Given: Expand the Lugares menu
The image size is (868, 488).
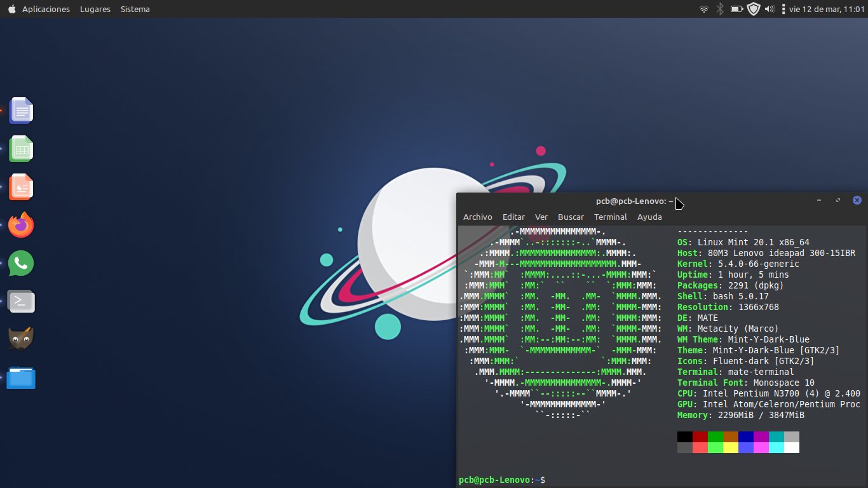Looking at the screenshot, I should pos(95,9).
